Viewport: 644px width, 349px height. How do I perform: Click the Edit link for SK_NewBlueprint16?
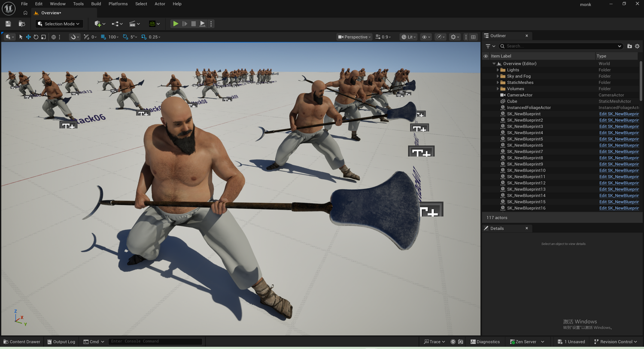click(x=619, y=208)
